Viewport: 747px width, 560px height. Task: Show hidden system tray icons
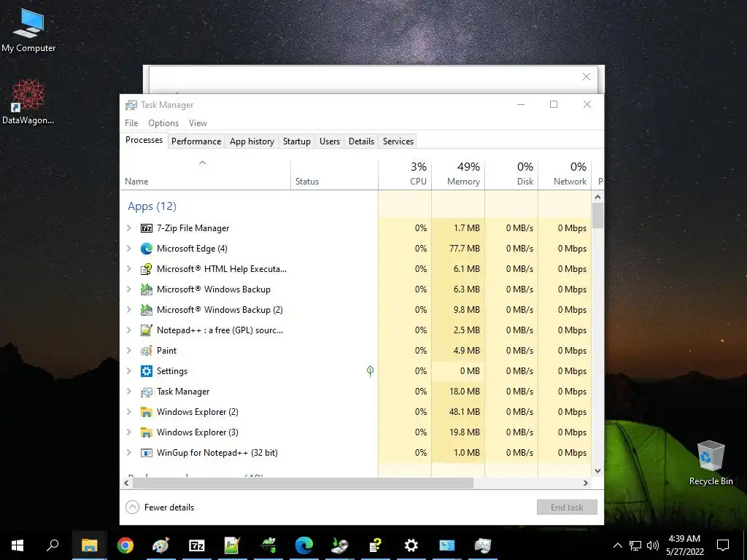point(617,545)
